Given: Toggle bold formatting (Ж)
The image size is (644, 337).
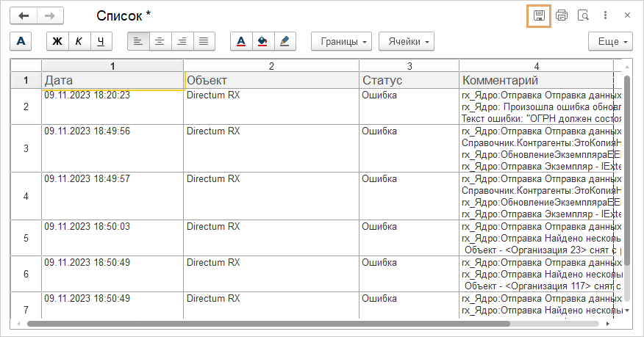Looking at the screenshot, I should click(57, 41).
